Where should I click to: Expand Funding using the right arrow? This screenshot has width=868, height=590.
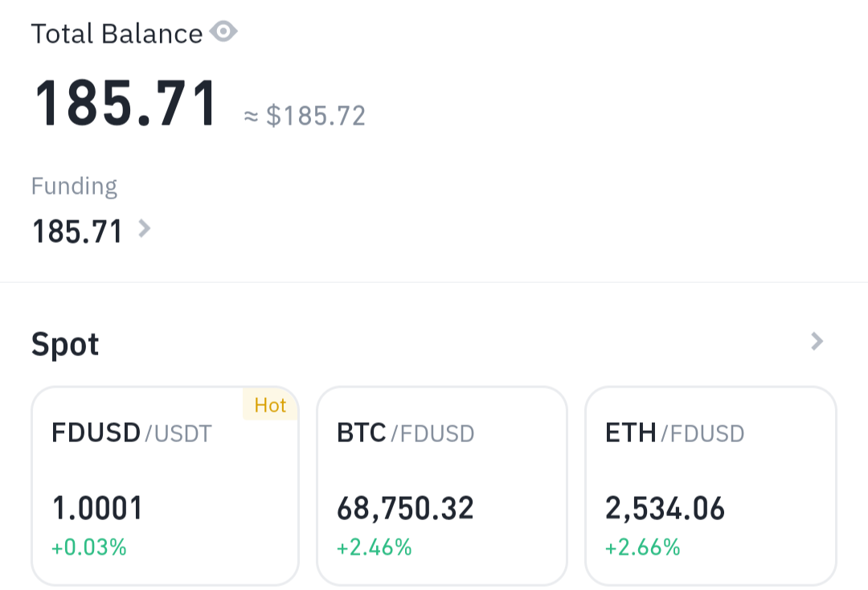coord(144,229)
